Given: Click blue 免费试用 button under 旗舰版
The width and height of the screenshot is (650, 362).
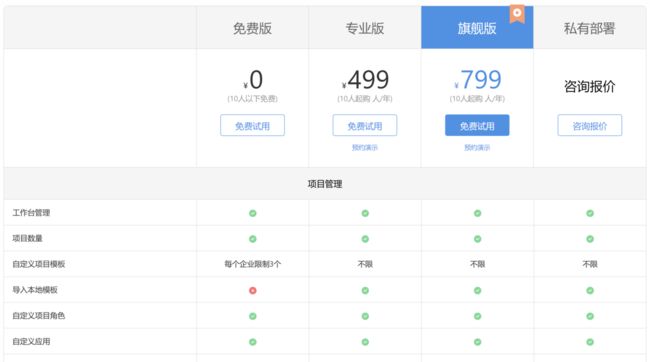Looking at the screenshot, I should 477,125.
